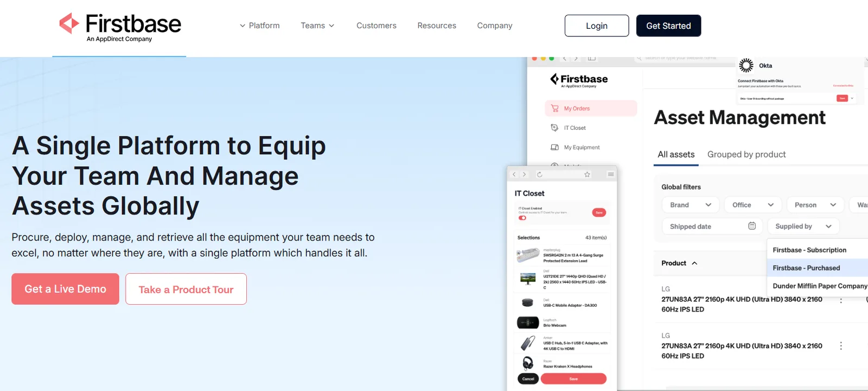Open the three-dot menu for the first LG monitor
The width and height of the screenshot is (868, 391).
[841, 300]
